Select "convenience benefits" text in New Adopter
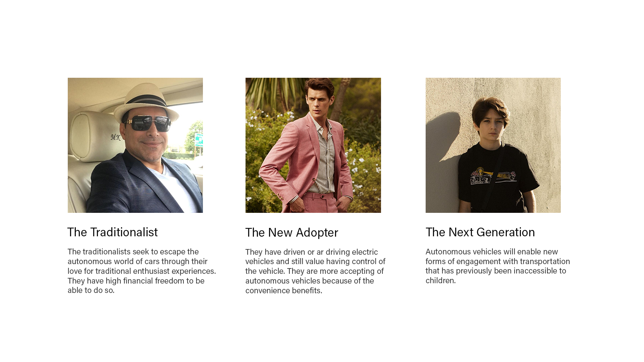The height and width of the screenshot is (362, 644). 284,290
